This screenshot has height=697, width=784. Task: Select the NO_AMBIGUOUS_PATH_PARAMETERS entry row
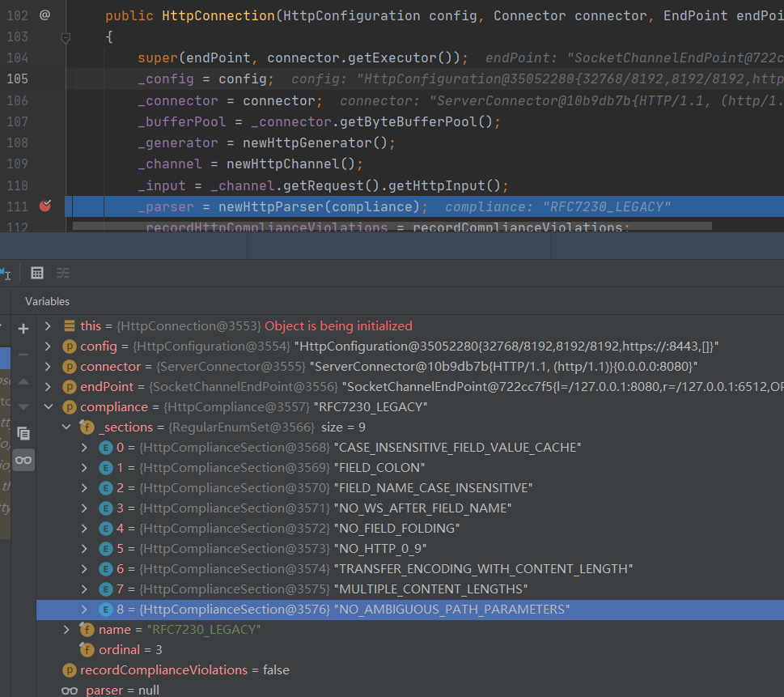pos(451,609)
